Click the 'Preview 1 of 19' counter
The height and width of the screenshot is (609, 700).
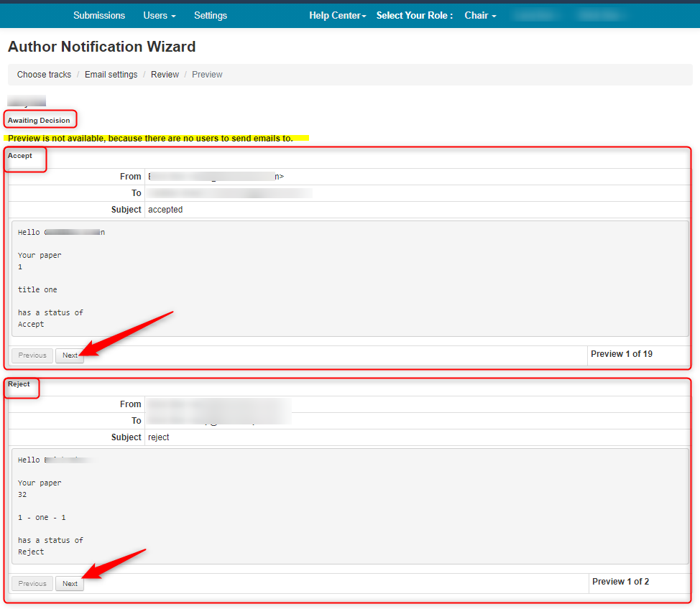tap(622, 354)
